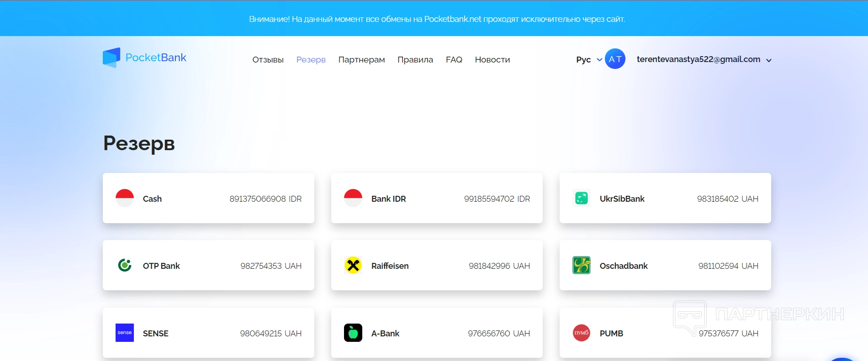Click the A-Bank apple logo icon
Image resolution: width=868 pixels, height=361 pixels.
pos(353,333)
